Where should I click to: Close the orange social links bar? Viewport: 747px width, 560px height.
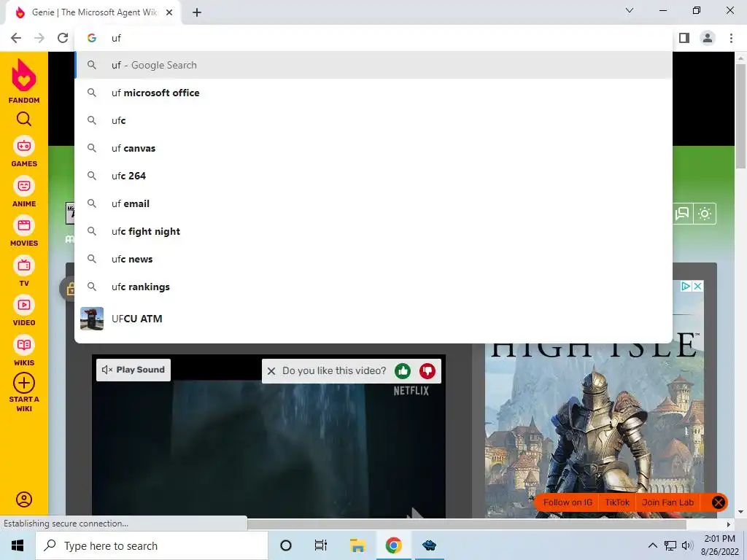[x=718, y=502]
